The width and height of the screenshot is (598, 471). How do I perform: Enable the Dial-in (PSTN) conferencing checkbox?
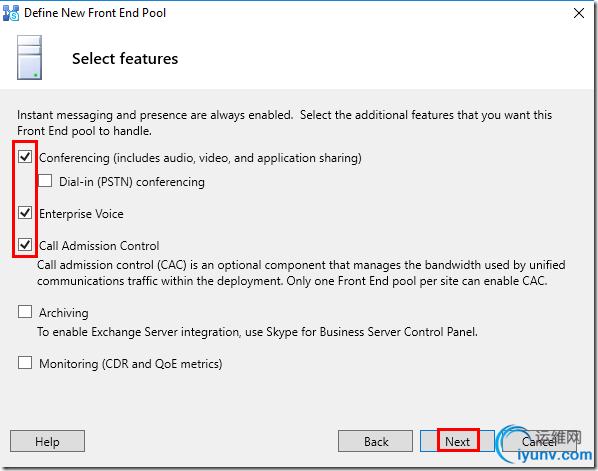(45, 181)
